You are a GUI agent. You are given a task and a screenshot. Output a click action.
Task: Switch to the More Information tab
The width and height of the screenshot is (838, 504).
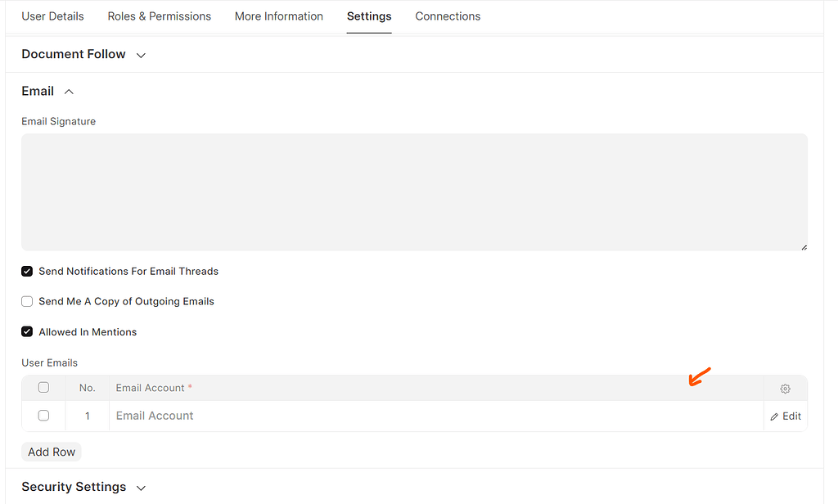[278, 16]
